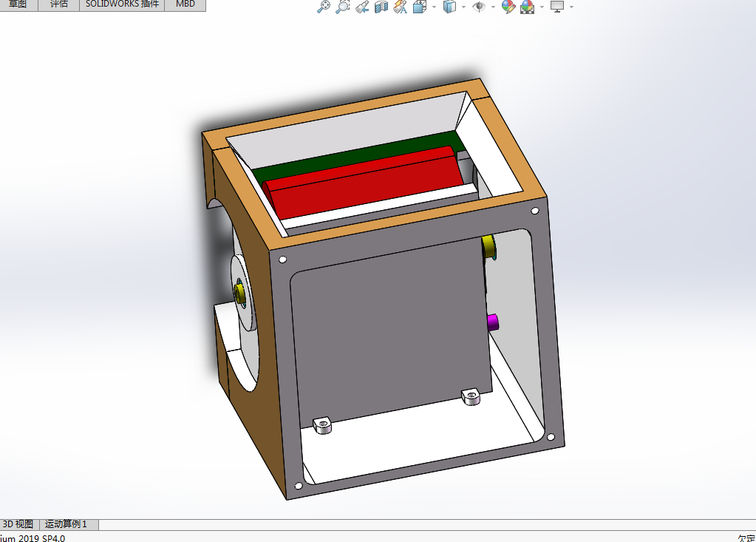Screen dimensions: 756x542
Task: Switch to the 评估 tab
Action: pos(59,4)
